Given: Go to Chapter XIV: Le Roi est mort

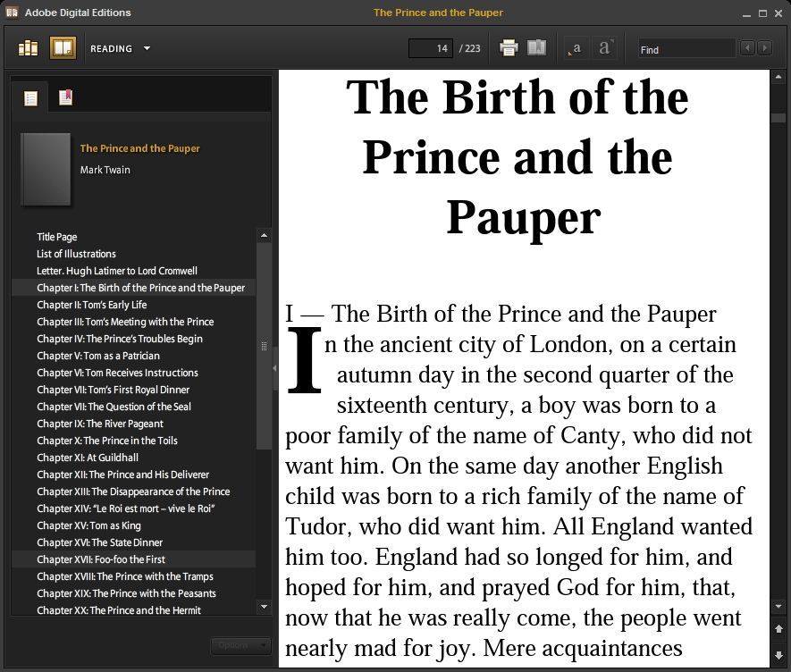Looking at the screenshot, I should tap(126, 508).
